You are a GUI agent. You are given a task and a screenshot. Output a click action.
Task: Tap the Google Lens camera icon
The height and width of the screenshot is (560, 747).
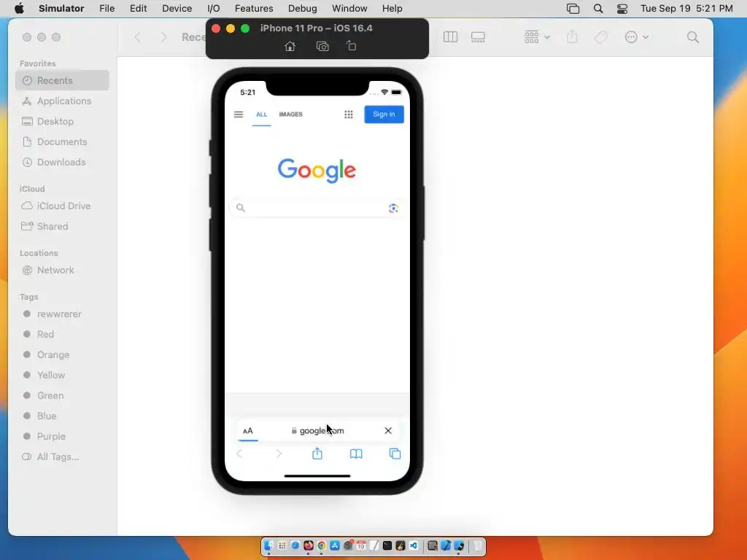393,208
